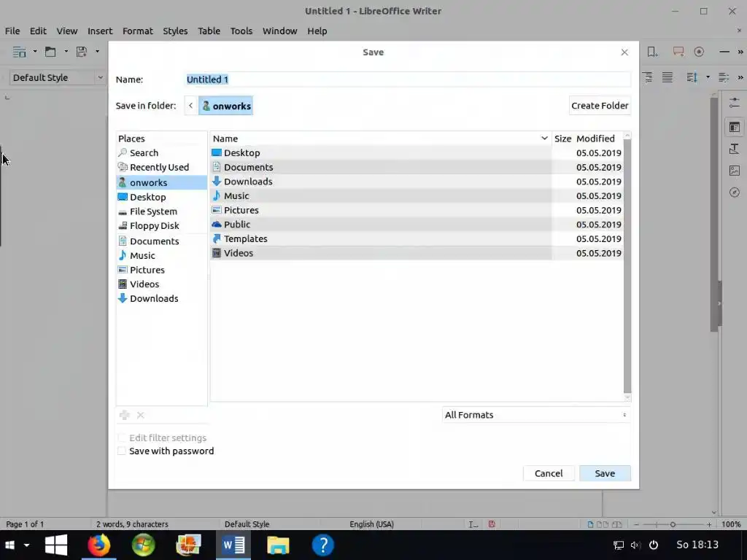Open the Format menu
This screenshot has height=560, width=747.
click(138, 31)
